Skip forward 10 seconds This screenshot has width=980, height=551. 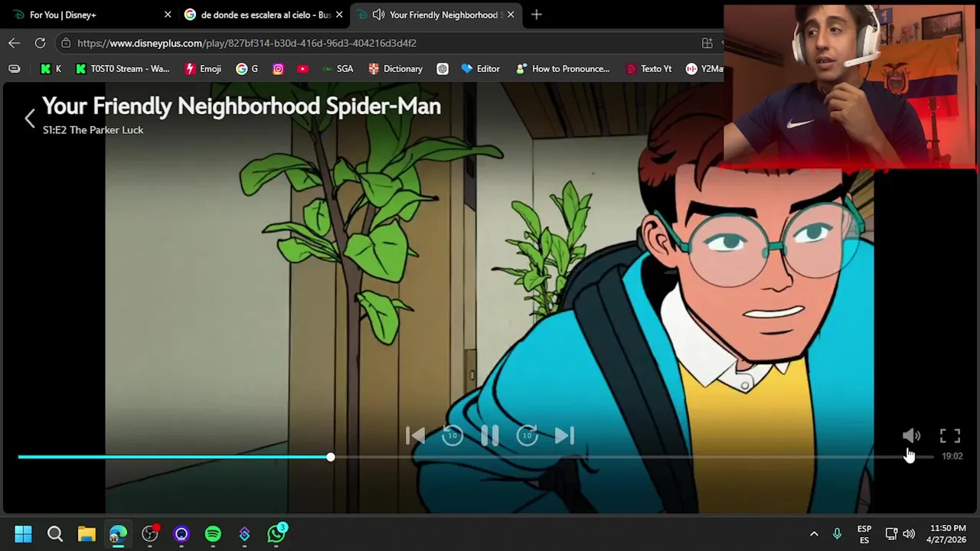point(528,435)
